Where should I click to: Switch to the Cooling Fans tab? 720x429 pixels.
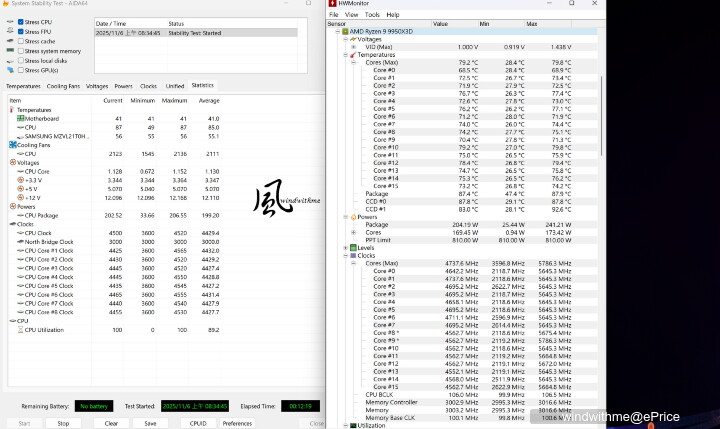coord(63,86)
